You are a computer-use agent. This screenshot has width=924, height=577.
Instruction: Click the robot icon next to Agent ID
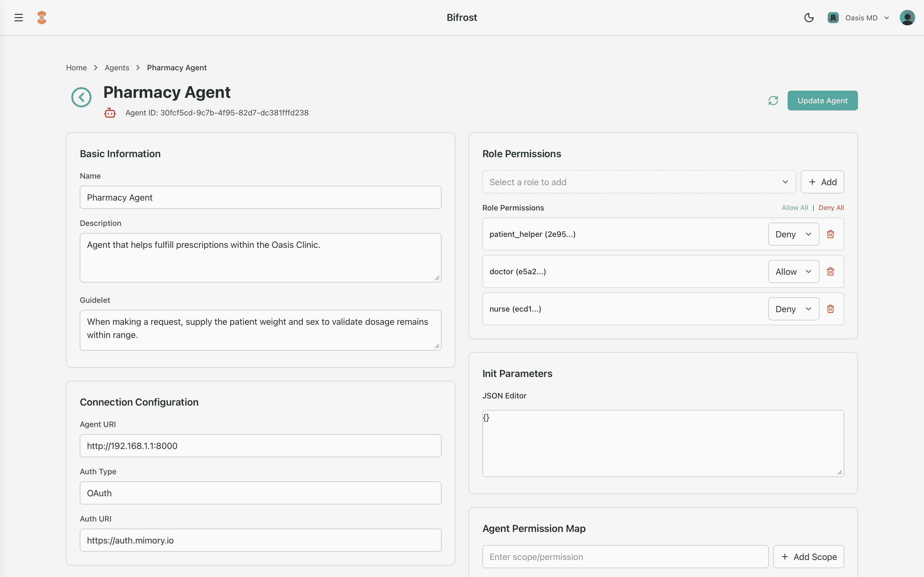109,113
